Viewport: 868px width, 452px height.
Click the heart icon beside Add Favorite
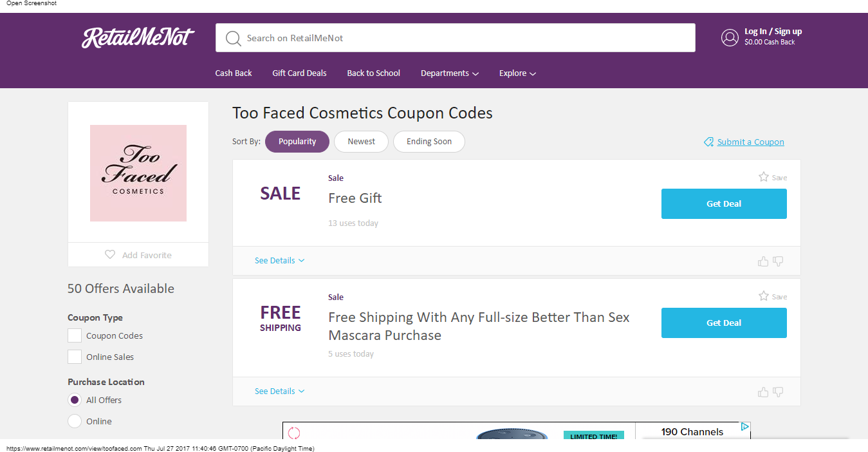(x=110, y=254)
